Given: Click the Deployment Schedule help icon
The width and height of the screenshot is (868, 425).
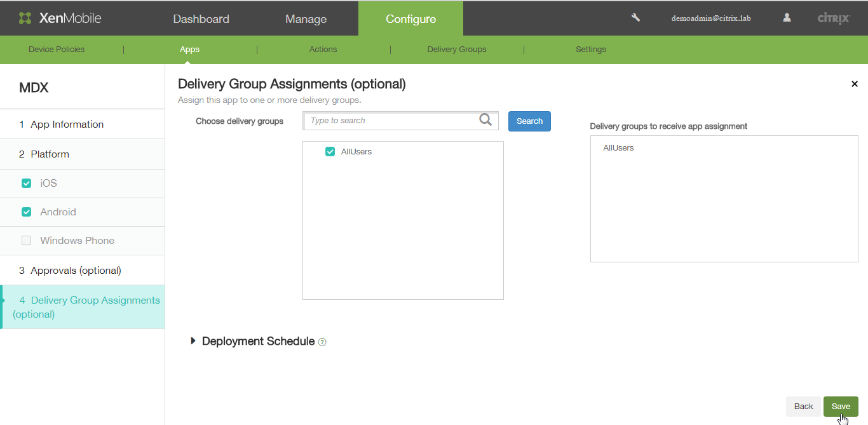Looking at the screenshot, I should (x=322, y=342).
